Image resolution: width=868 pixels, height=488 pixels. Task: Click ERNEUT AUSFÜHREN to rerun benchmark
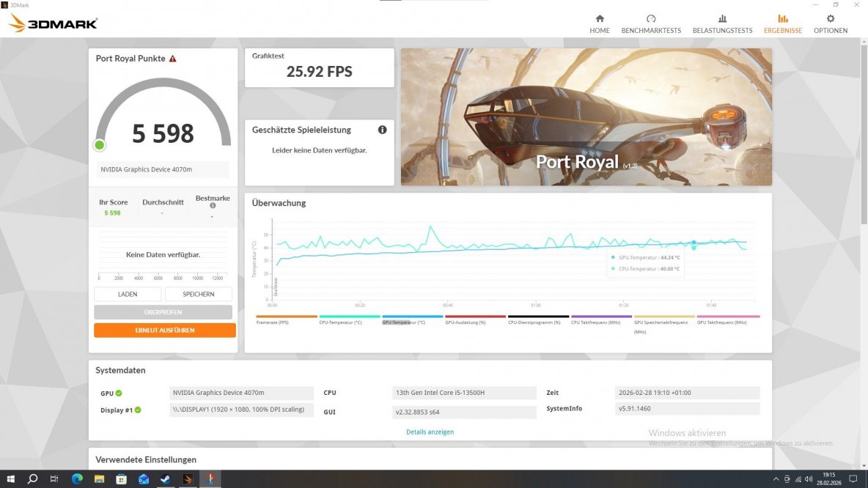pos(165,330)
